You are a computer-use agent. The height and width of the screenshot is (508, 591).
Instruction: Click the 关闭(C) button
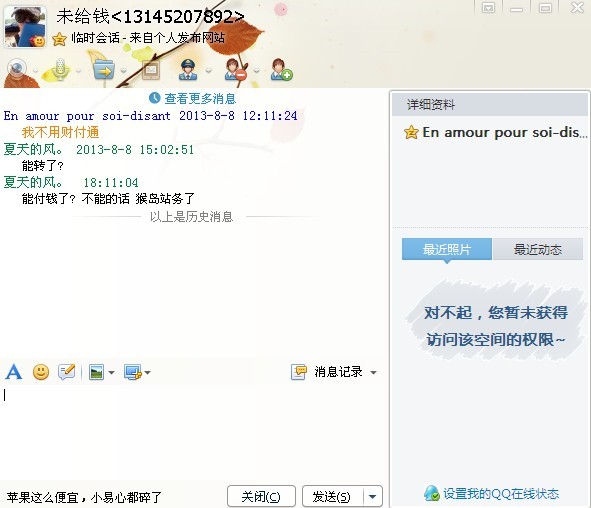[261, 497]
